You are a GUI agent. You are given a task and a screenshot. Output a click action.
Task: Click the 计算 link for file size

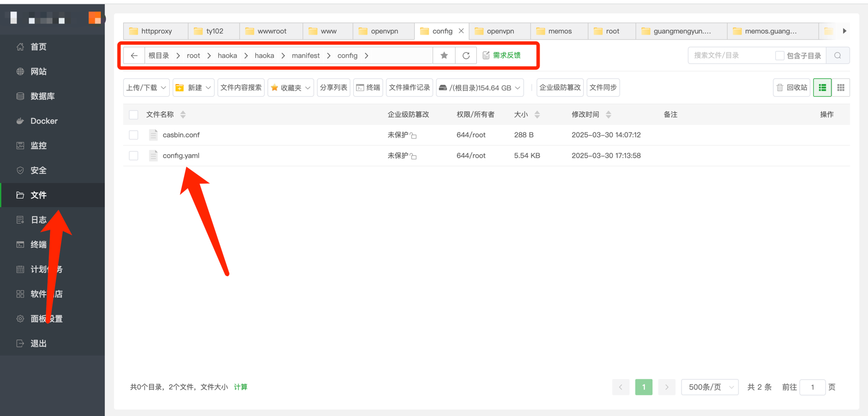pyautogui.click(x=240, y=387)
